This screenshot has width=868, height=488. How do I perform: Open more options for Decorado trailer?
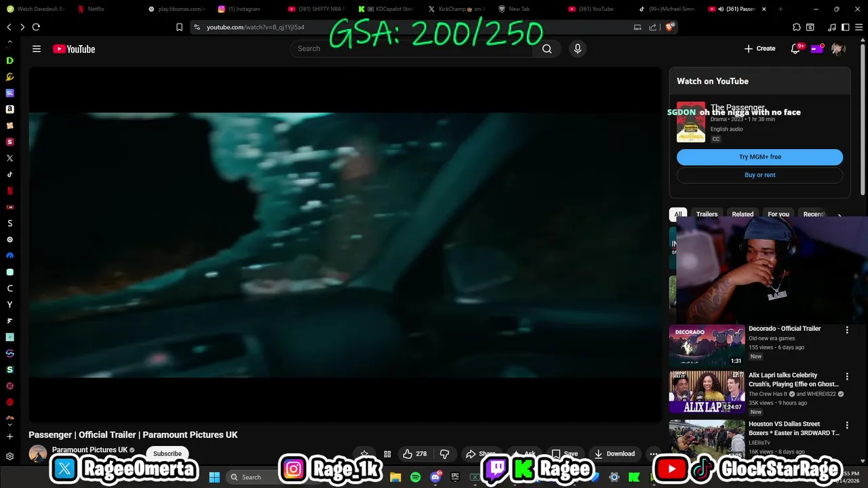pyautogui.click(x=846, y=330)
